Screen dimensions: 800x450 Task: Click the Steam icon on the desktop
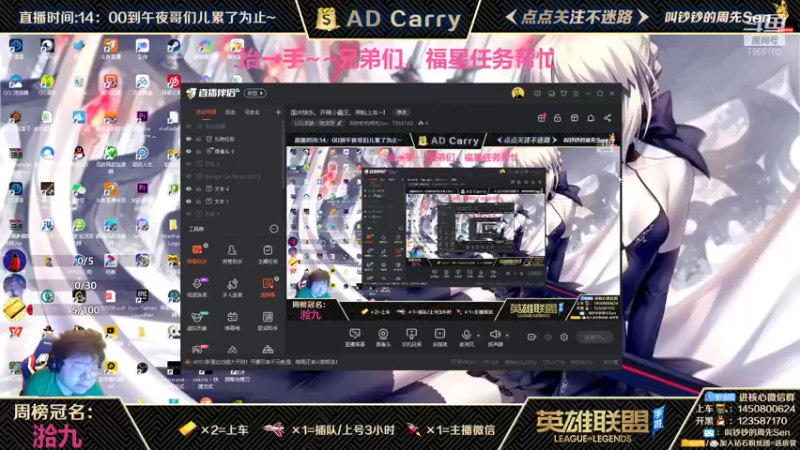coord(173,49)
